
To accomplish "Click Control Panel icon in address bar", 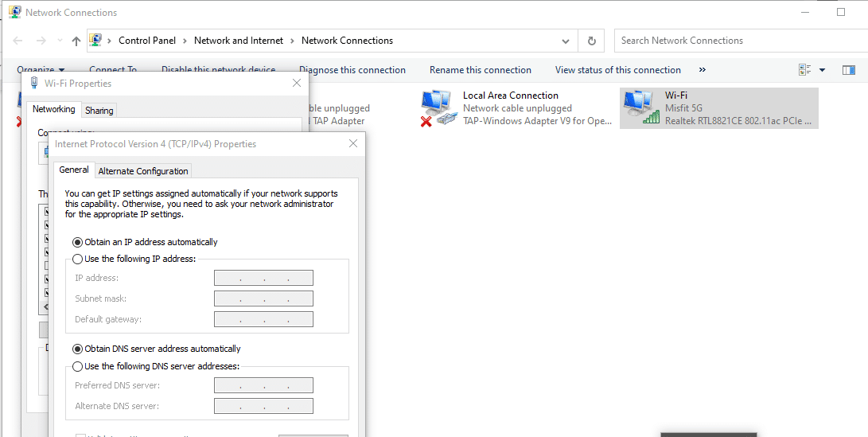I will (96, 41).
